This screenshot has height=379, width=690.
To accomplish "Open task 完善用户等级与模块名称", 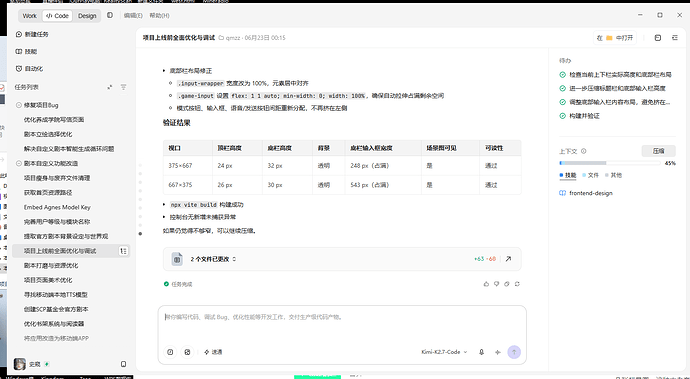I will (57, 221).
